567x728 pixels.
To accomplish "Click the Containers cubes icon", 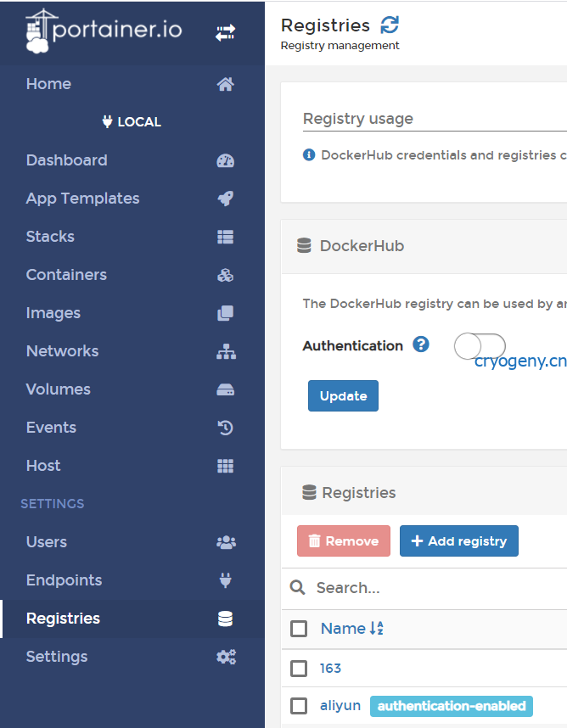I will coord(226,275).
